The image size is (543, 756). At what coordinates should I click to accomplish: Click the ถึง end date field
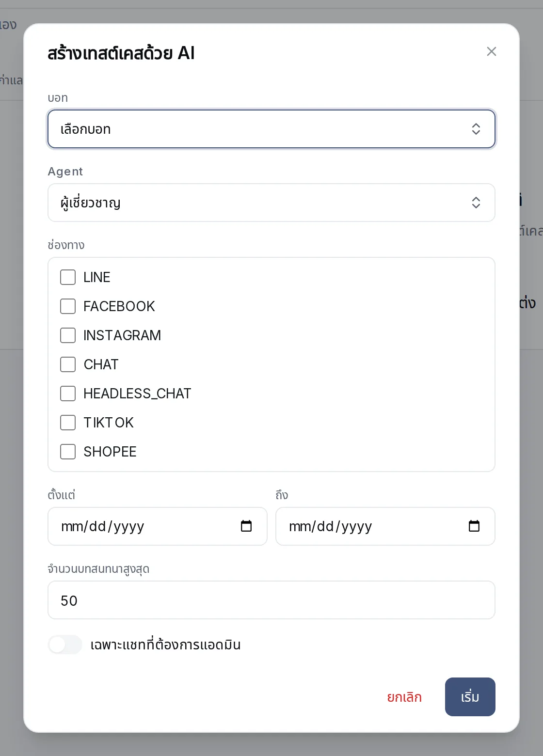click(x=385, y=526)
